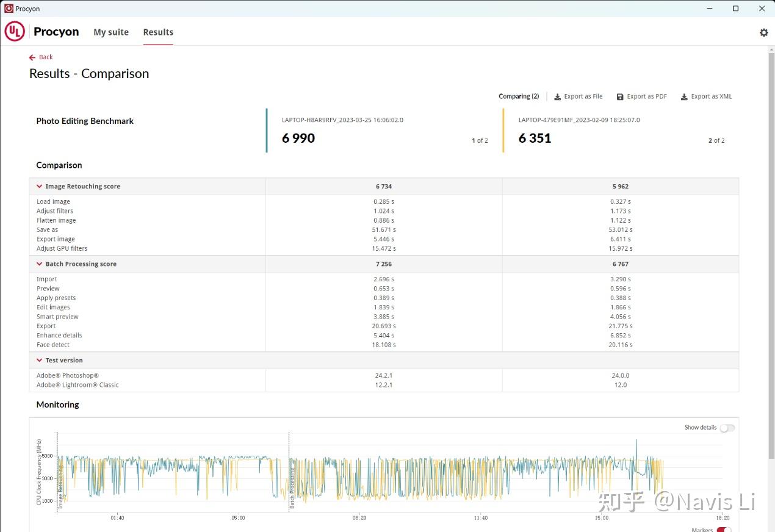The height and width of the screenshot is (532, 775).
Task: Click the Save as row label
Action: tap(48, 230)
